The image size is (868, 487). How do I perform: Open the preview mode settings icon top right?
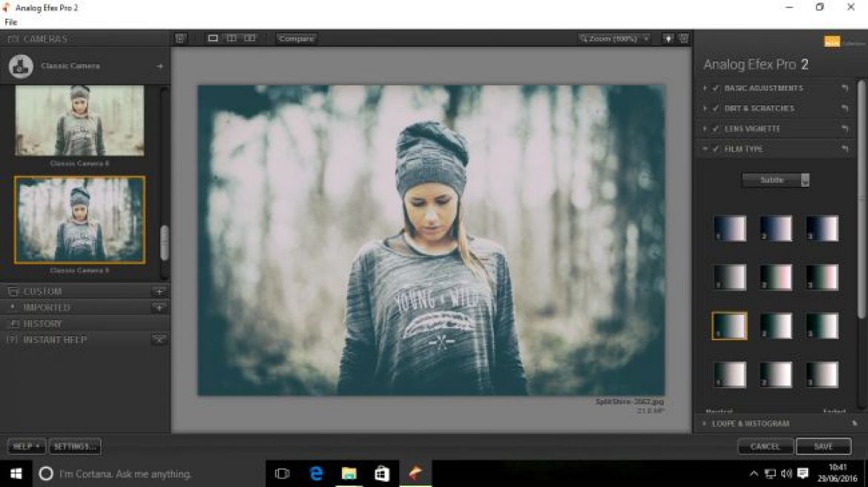coord(684,38)
